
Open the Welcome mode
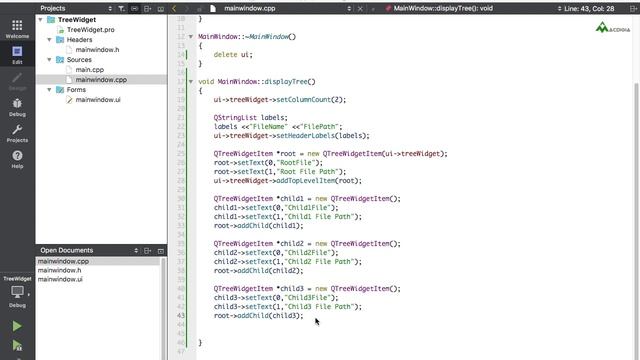[17, 29]
